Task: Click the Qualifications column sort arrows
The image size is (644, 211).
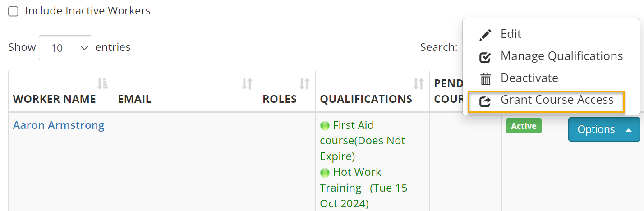Action: pos(419,83)
